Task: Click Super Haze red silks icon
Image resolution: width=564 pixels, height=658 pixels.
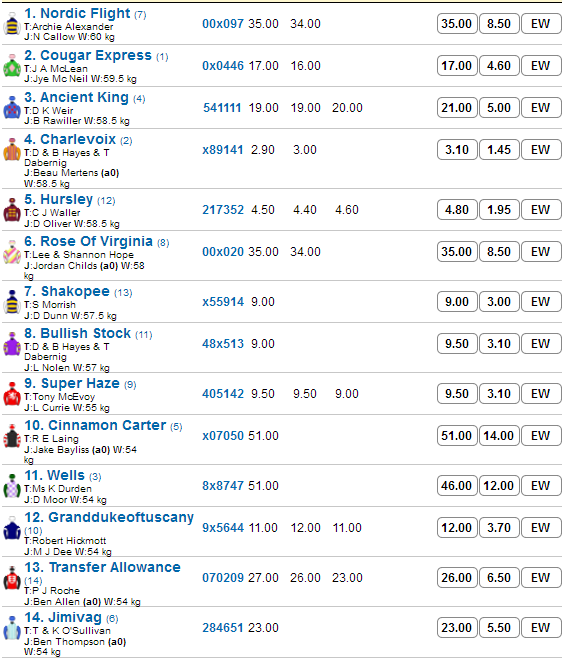Action: point(12,394)
